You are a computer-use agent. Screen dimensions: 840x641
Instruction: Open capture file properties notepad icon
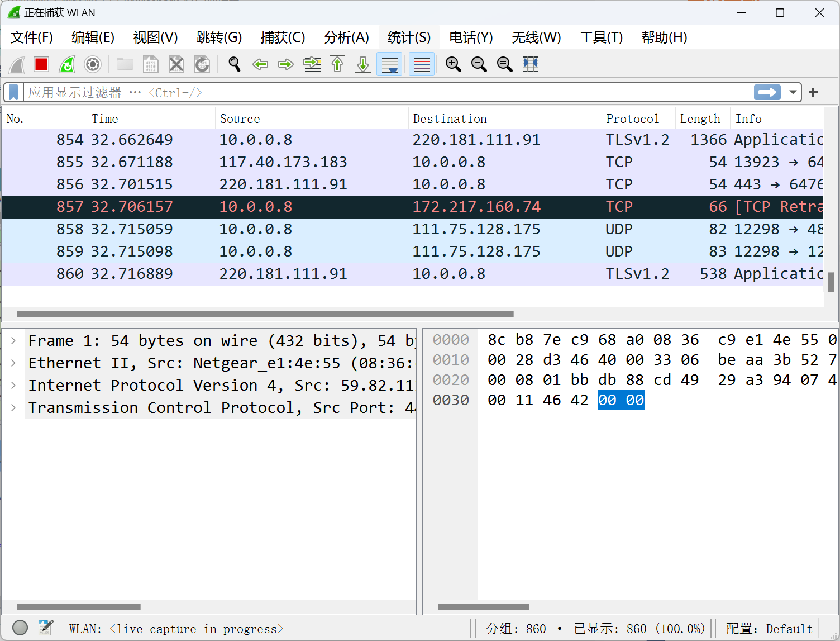[46, 628]
